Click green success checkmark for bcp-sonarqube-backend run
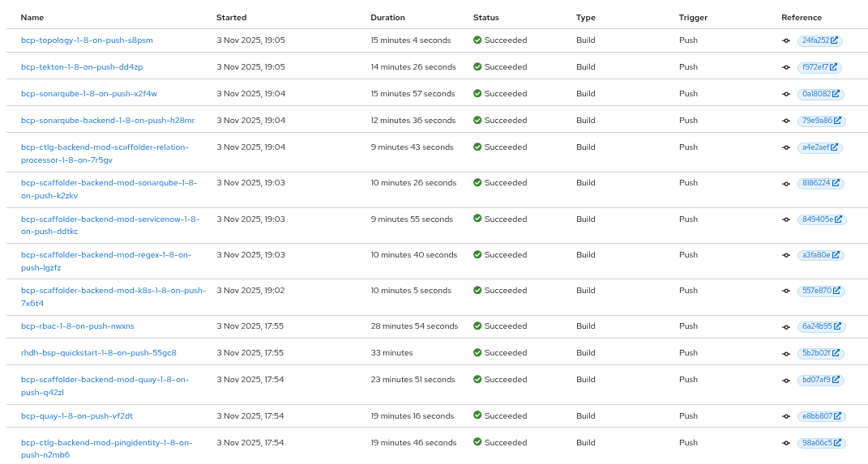 tap(477, 121)
